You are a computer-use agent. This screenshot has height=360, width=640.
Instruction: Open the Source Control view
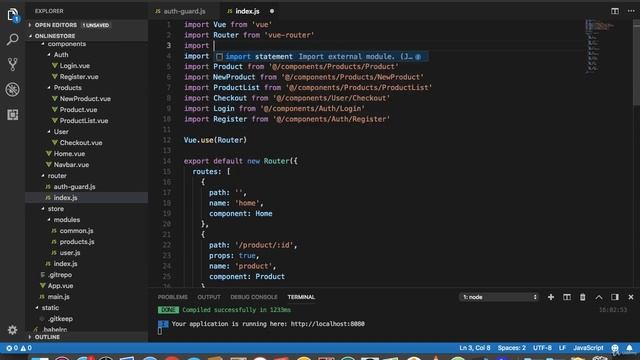[x=13, y=64]
